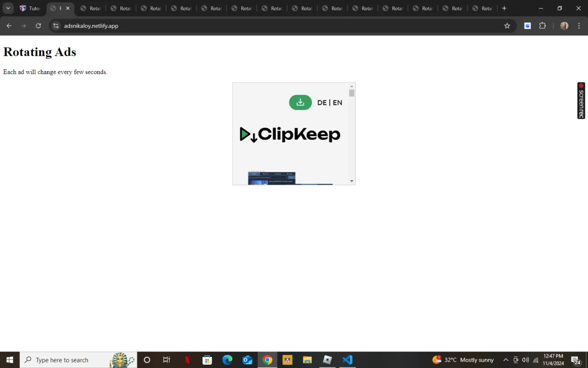The image size is (588, 368).
Task: Open Microsoft Store from taskbar
Action: coord(207,360)
